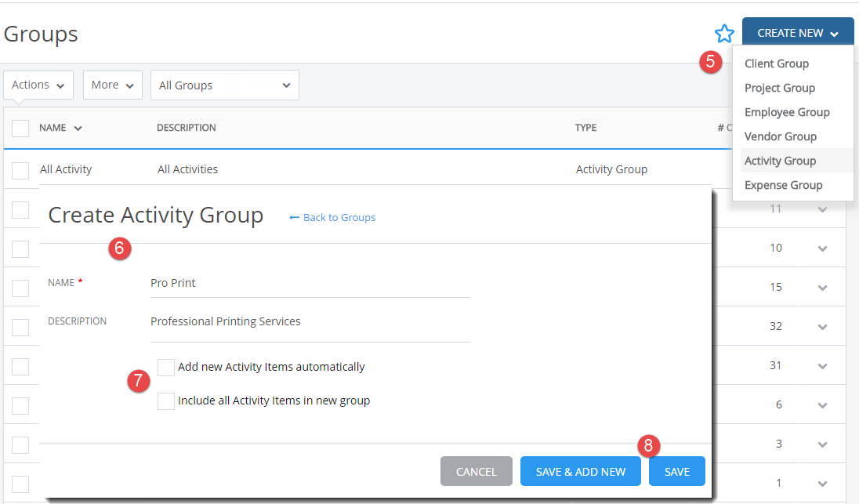This screenshot has width=859, height=504.
Task: Expand the row chevron next to count 1
Action: tap(822, 484)
